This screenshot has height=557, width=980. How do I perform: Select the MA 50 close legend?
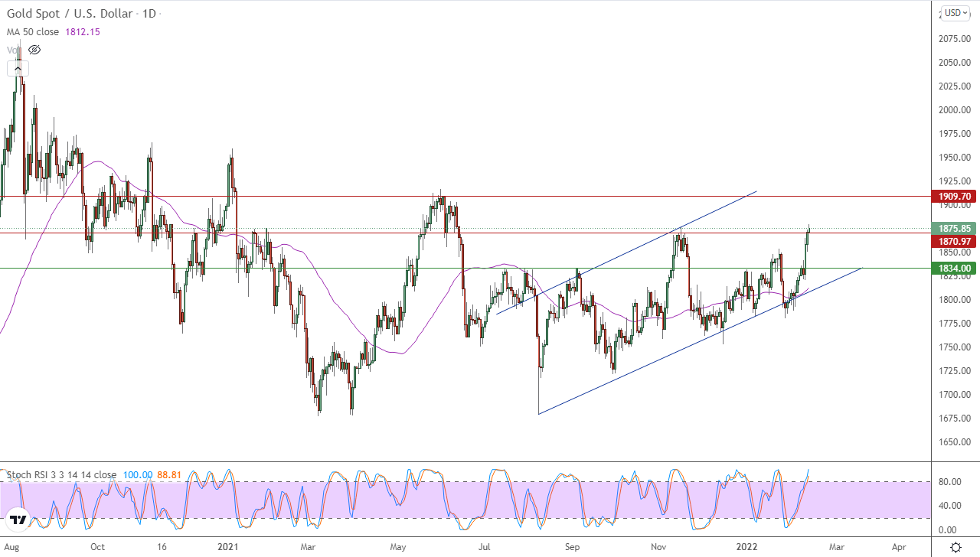[x=34, y=32]
